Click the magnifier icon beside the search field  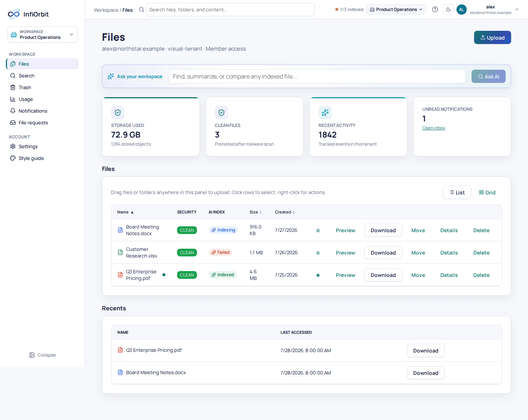coord(141,10)
